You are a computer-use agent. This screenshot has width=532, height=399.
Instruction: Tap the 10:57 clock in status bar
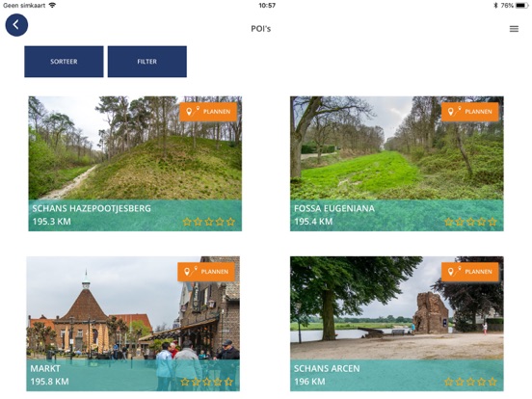pos(267,6)
